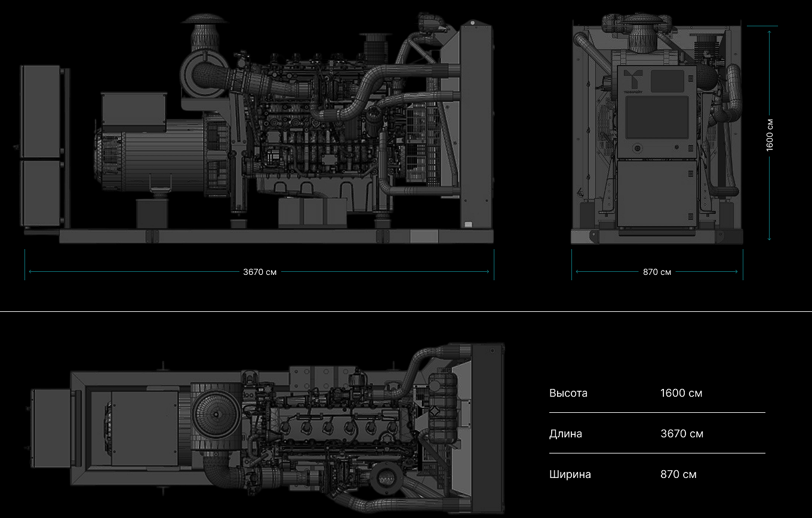Click the front view generator drawing
812x518 pixels.
(657, 128)
